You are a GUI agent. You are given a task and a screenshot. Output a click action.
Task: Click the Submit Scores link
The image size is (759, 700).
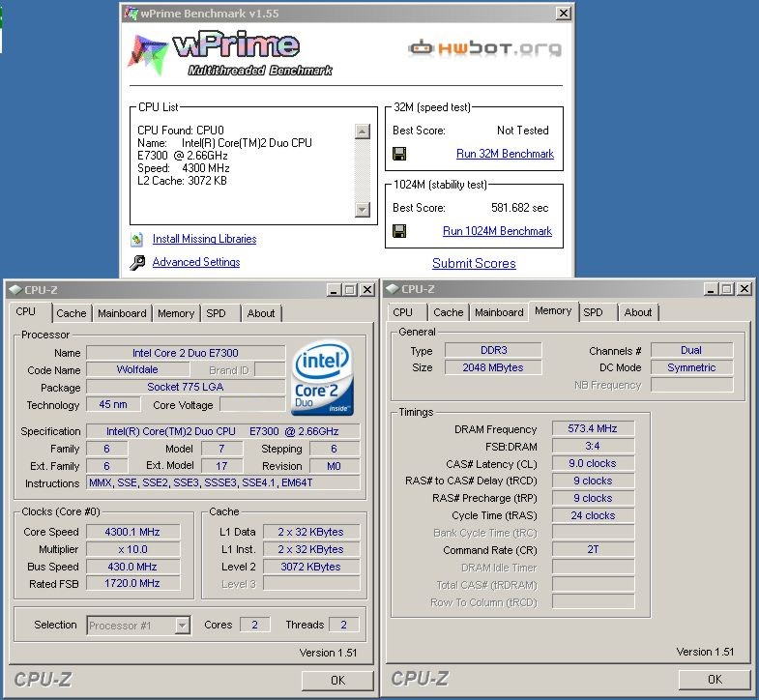click(474, 263)
